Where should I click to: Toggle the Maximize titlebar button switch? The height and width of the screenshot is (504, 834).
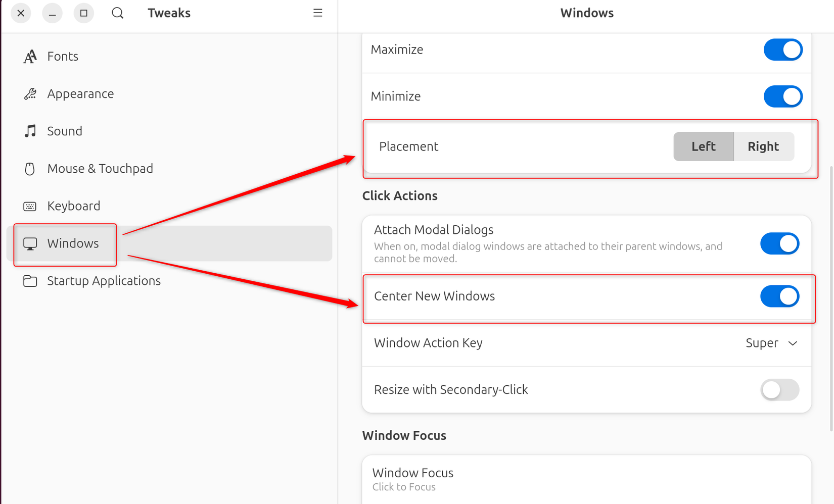click(782, 49)
